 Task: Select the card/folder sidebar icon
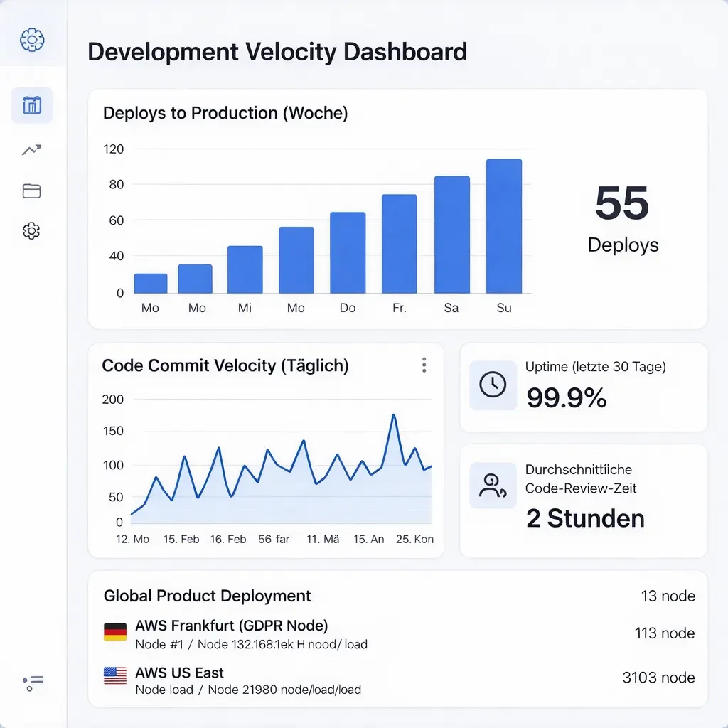[x=31, y=191]
